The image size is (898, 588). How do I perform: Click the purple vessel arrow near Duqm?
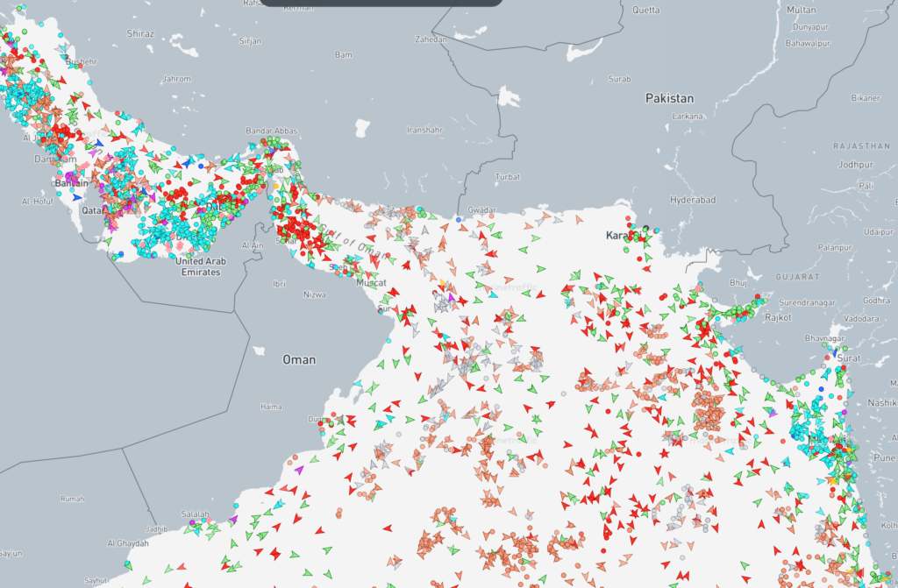point(300,470)
